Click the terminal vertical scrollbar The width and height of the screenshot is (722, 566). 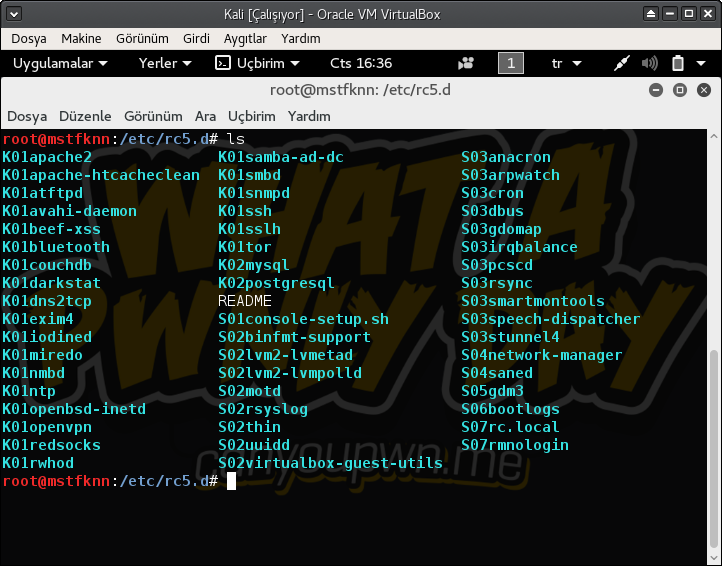(715, 450)
